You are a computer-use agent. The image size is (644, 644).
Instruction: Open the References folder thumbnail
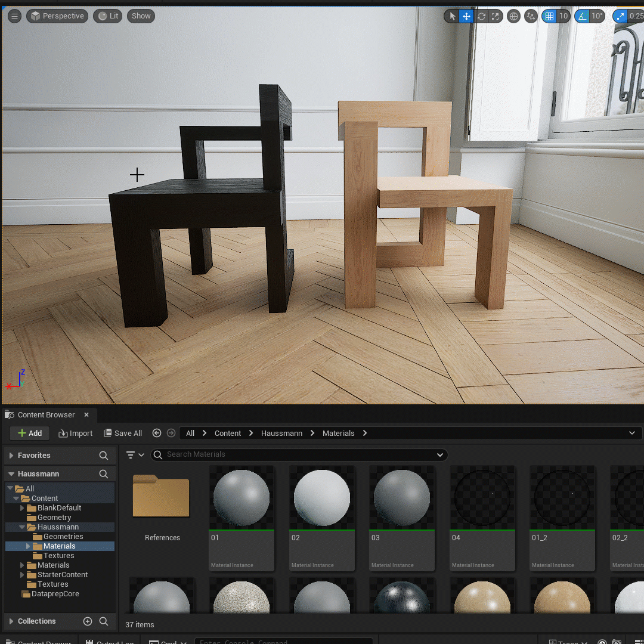[x=162, y=497]
